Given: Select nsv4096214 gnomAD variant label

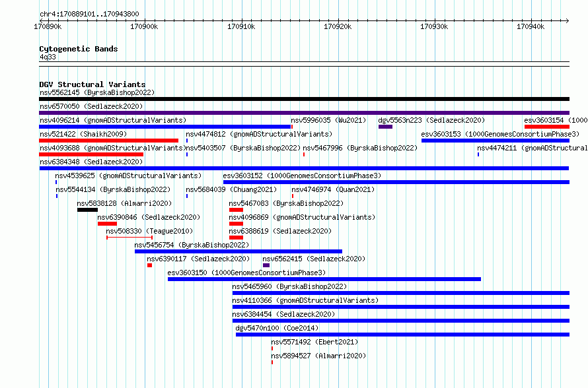Looking at the screenshot, I should coord(113,120).
